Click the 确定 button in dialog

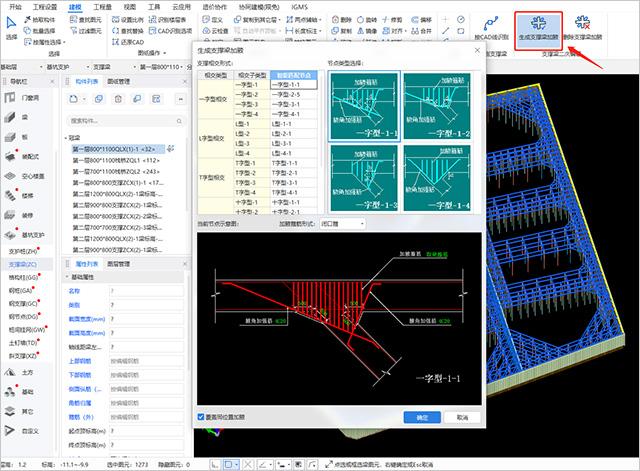[421, 417]
